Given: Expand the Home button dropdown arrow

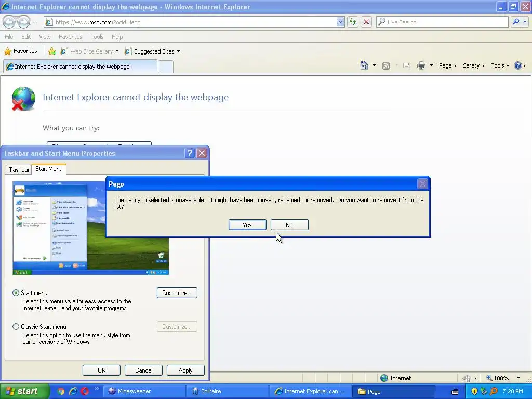Looking at the screenshot, I should point(374,65).
